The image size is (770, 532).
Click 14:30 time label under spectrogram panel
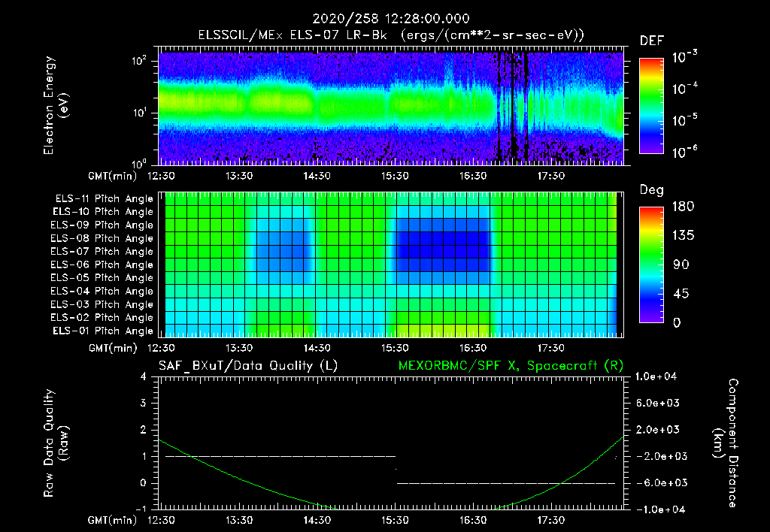[317, 176]
